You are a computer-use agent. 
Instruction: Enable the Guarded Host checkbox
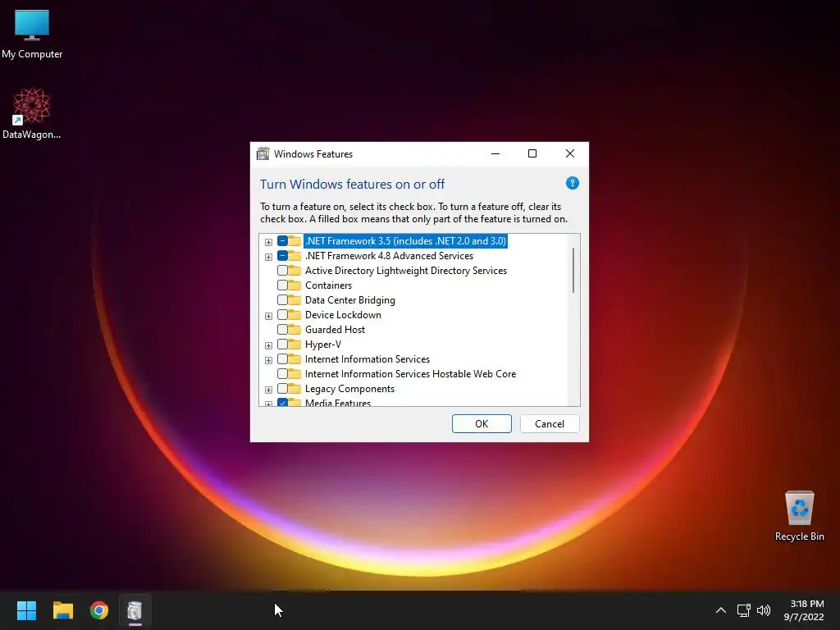pyautogui.click(x=282, y=330)
